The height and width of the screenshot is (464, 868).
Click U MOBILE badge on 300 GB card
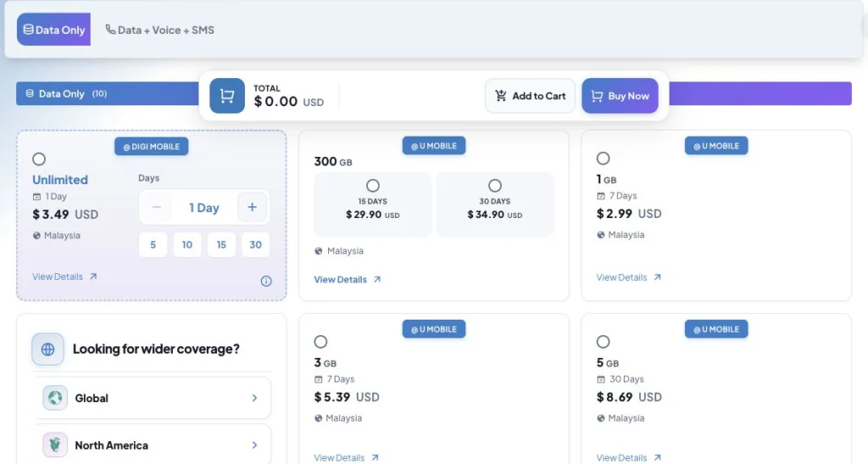434,146
